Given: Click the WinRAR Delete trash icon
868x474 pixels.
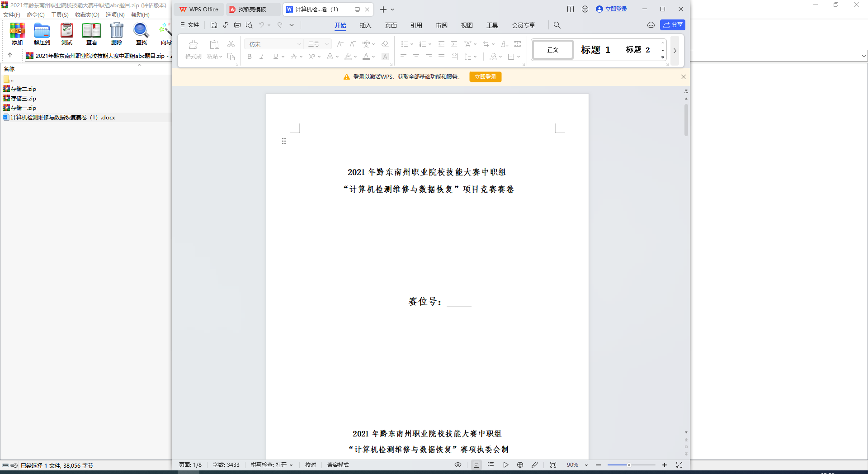Looking at the screenshot, I should click(x=117, y=34).
